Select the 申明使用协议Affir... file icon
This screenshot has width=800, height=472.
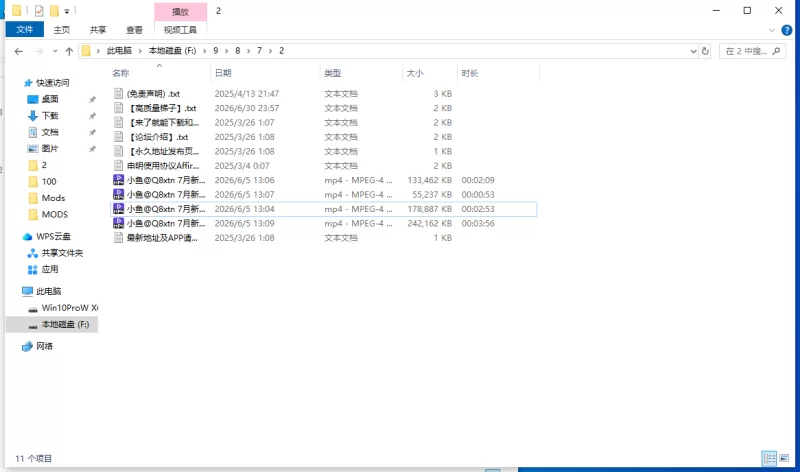[118, 165]
